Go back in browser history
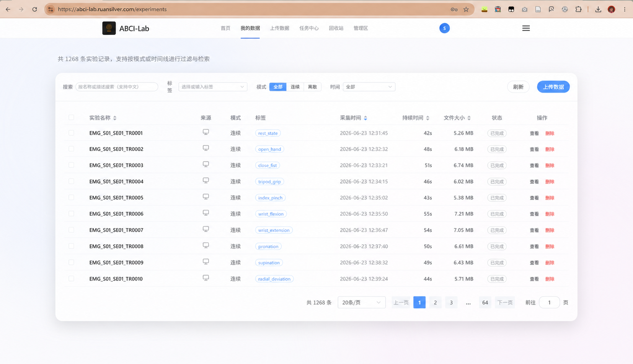 coord(8,9)
